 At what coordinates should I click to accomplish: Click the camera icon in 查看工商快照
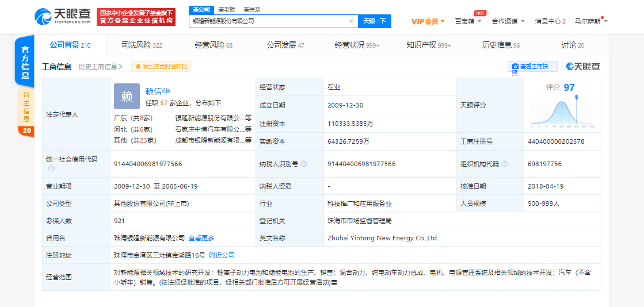tap(515, 67)
